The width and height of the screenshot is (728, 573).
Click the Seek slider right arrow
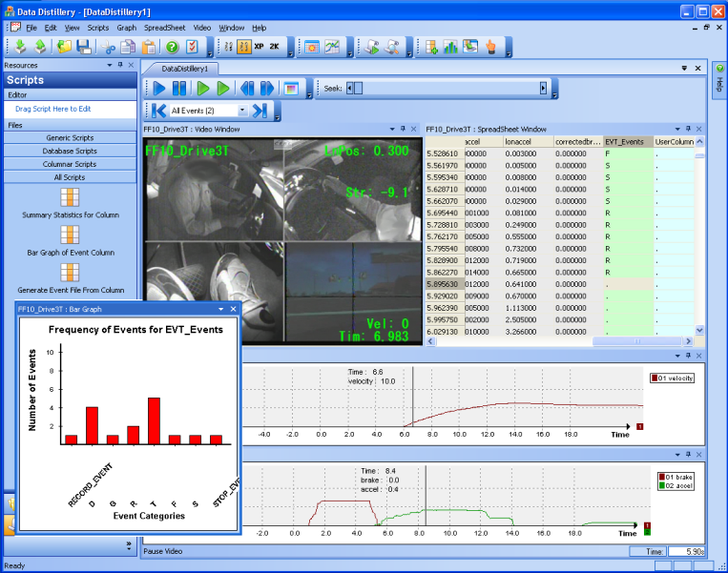[543, 88]
